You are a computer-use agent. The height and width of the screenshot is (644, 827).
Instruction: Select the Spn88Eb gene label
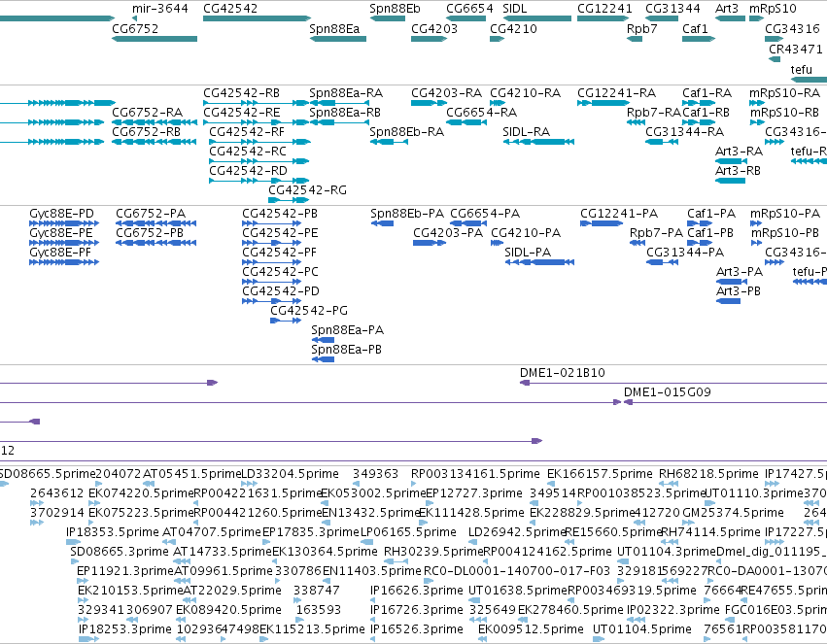(396, 9)
